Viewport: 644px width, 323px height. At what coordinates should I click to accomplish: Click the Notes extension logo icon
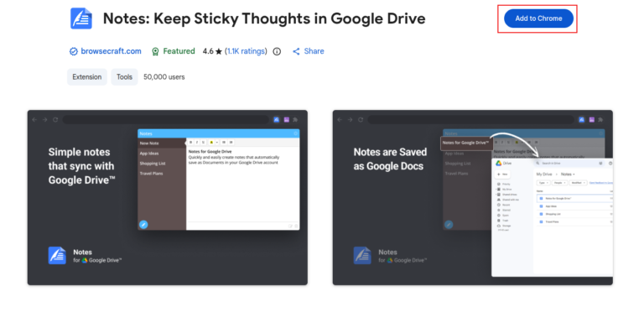(81, 18)
